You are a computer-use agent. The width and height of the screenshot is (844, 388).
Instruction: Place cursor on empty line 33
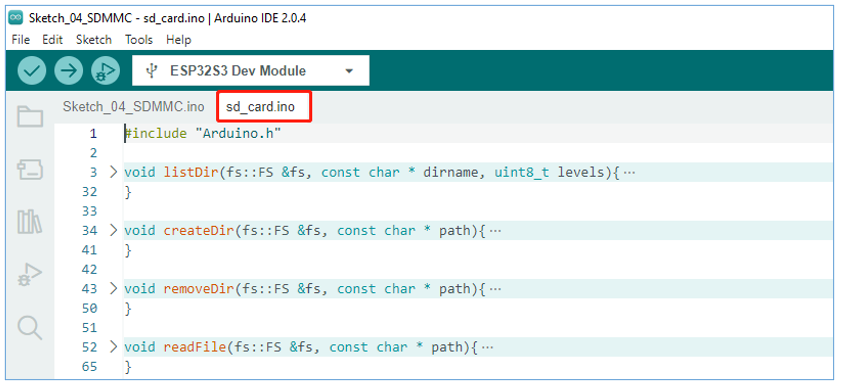pyautogui.click(x=478, y=211)
